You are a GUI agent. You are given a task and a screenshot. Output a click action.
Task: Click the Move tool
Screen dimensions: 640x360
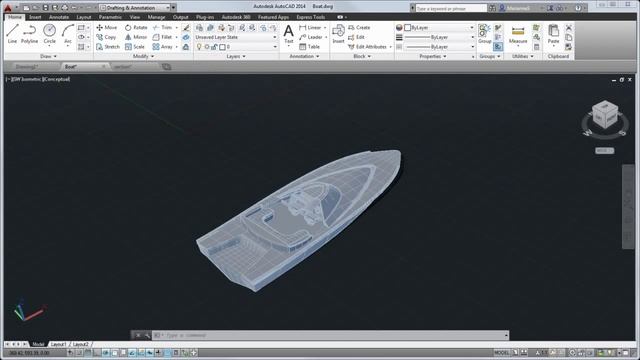(x=107, y=27)
